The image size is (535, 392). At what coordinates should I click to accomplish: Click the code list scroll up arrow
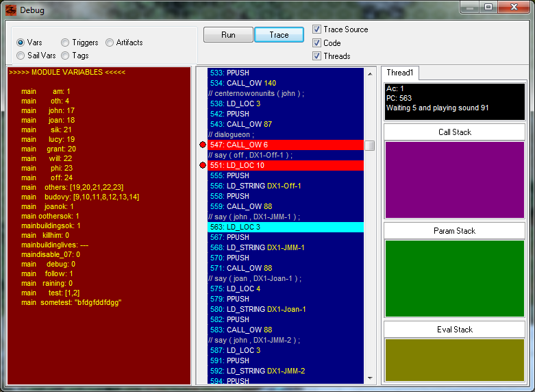(x=370, y=74)
